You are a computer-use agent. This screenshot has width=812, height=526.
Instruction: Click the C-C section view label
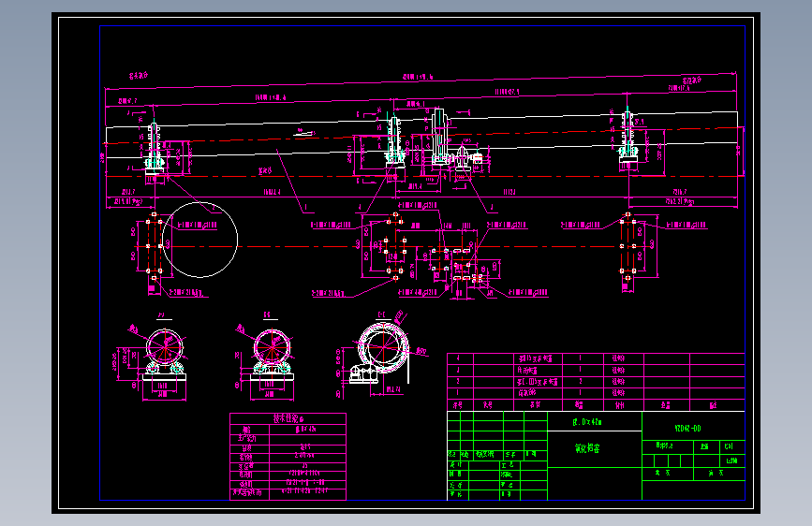(x=382, y=314)
